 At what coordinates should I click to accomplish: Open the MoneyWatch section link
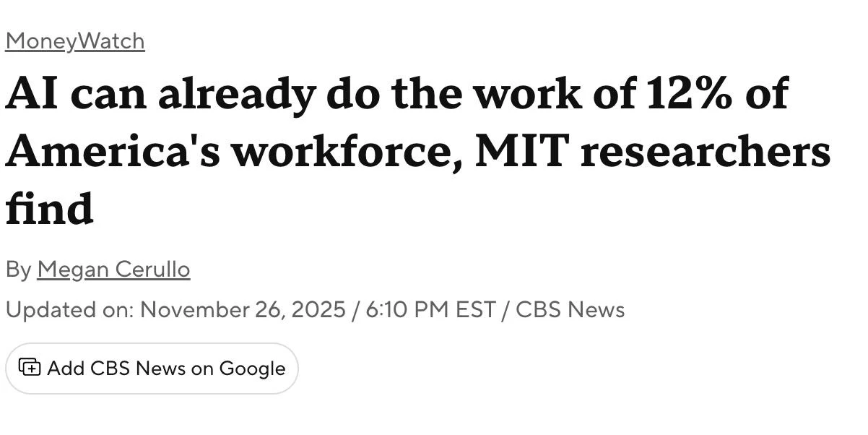(x=74, y=41)
